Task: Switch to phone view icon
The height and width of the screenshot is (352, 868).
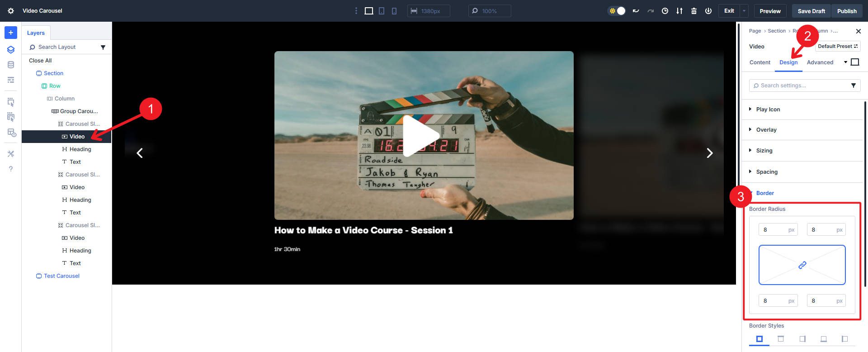Action: point(394,11)
